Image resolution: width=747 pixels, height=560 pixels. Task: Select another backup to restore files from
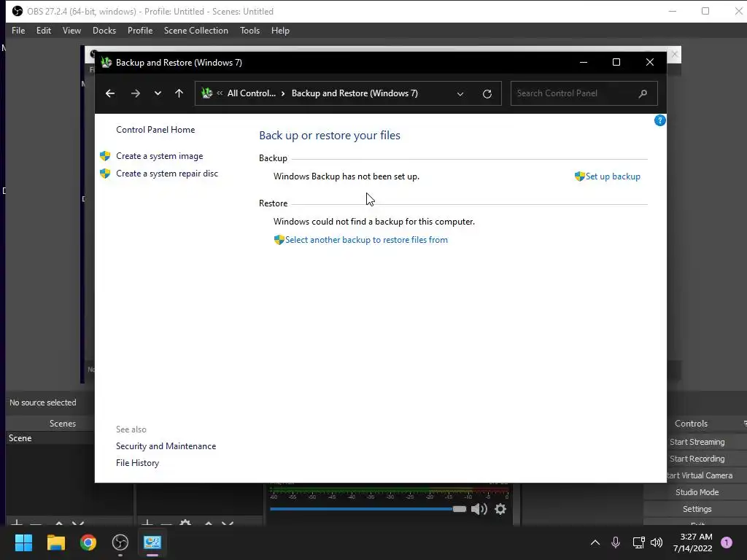coord(366,240)
